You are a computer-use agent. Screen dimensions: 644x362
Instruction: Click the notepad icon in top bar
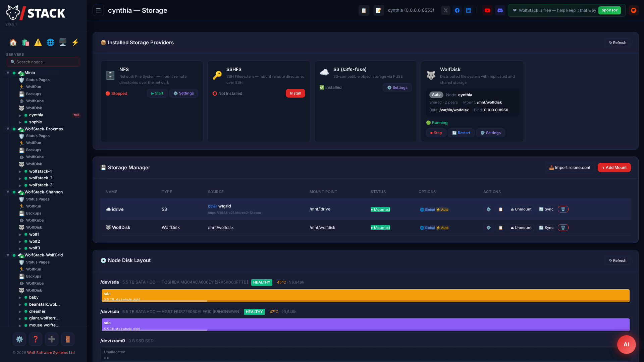click(x=379, y=10)
